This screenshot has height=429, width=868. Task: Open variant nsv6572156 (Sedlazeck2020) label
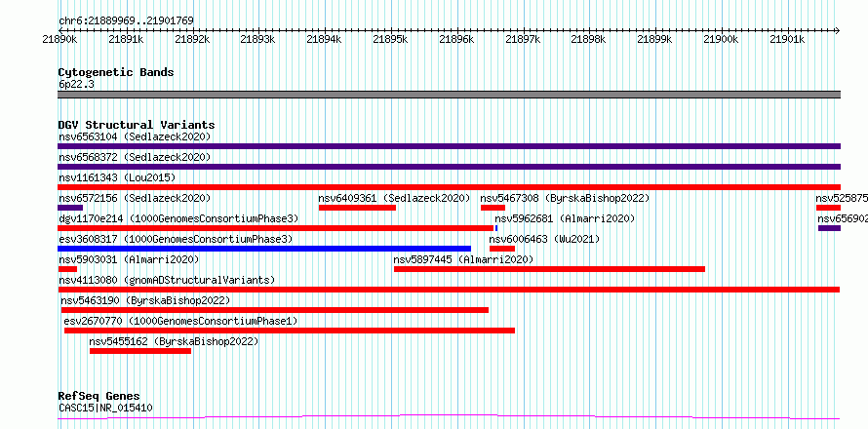point(135,198)
